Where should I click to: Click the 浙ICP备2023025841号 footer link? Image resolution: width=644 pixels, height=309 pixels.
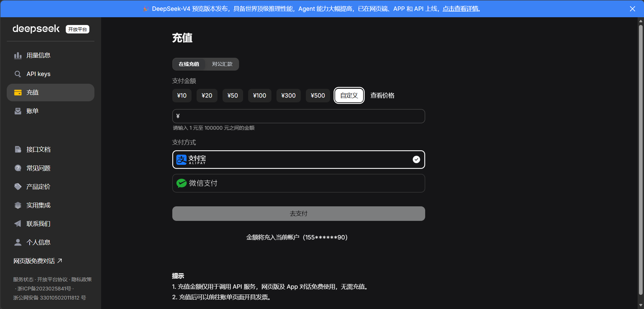point(44,288)
